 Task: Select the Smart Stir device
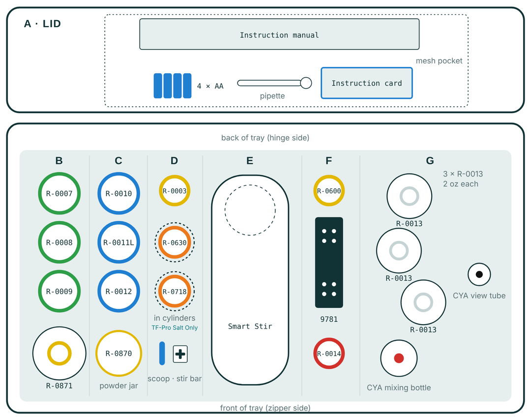250,280
